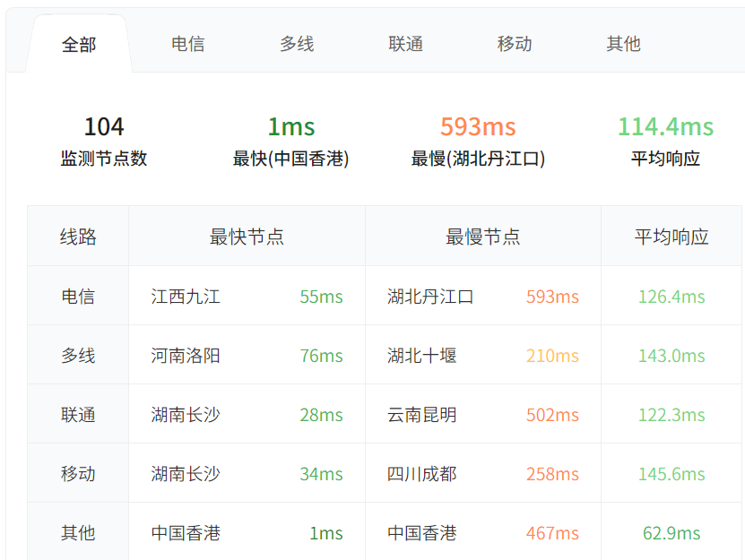Select the 江西九江 fastest node cell
Screen dimensions: 745x560
(186, 297)
